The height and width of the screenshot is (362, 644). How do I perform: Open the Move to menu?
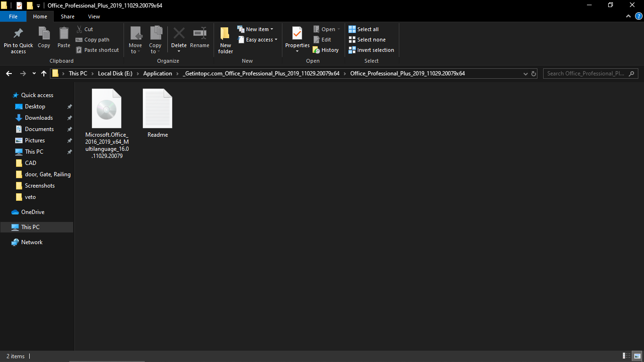[135, 40]
